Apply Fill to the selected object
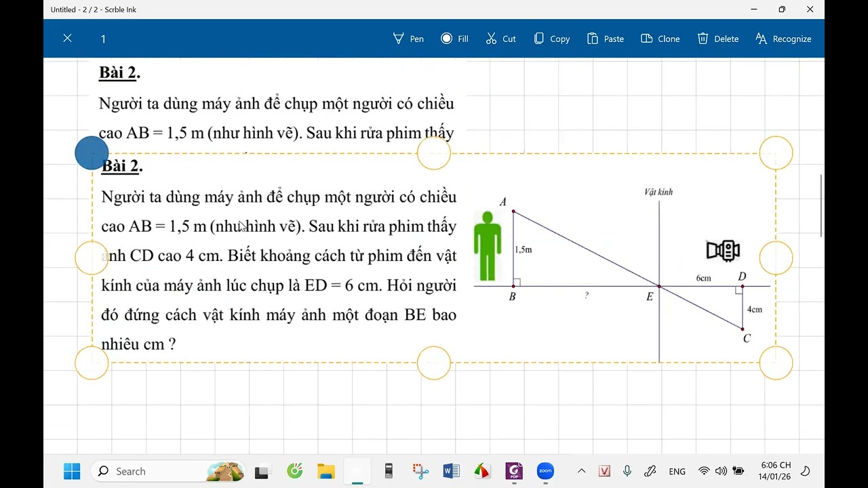The width and height of the screenshot is (868, 488). [x=454, y=39]
